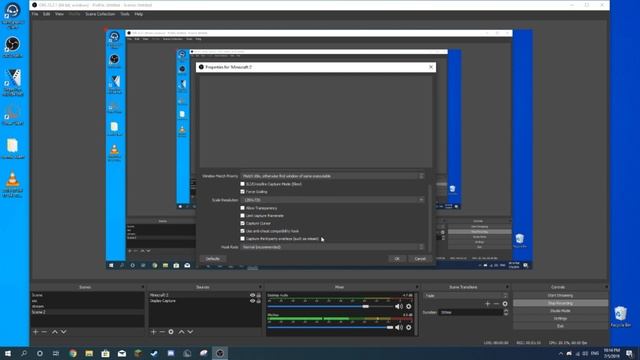
Task: Click Stop Recording button
Action: (560, 303)
